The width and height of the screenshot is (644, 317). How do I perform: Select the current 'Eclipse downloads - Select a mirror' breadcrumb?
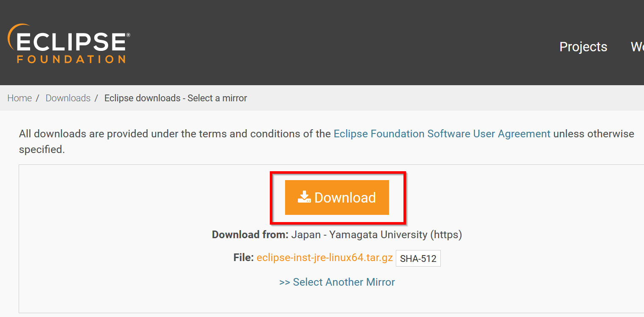176,98
